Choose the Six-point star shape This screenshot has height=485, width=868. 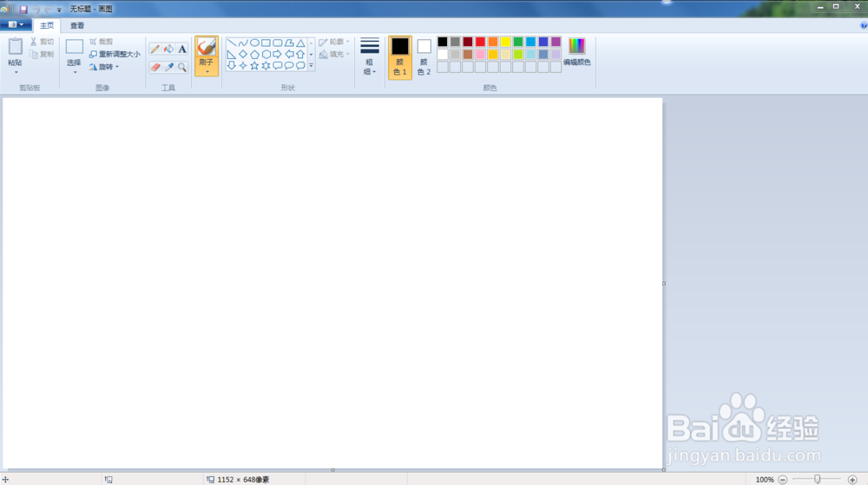tap(266, 65)
